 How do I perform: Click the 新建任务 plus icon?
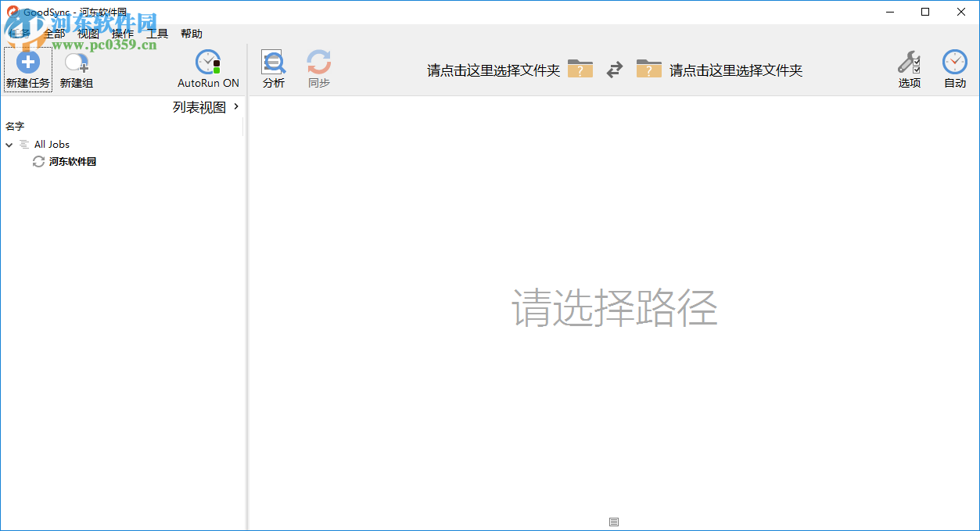point(27,61)
